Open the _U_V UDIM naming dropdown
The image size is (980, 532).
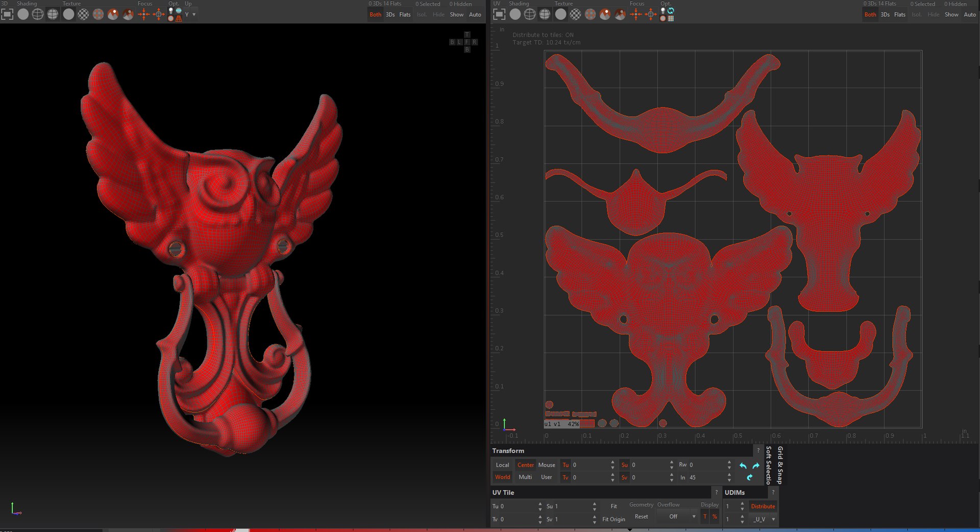[764, 519]
